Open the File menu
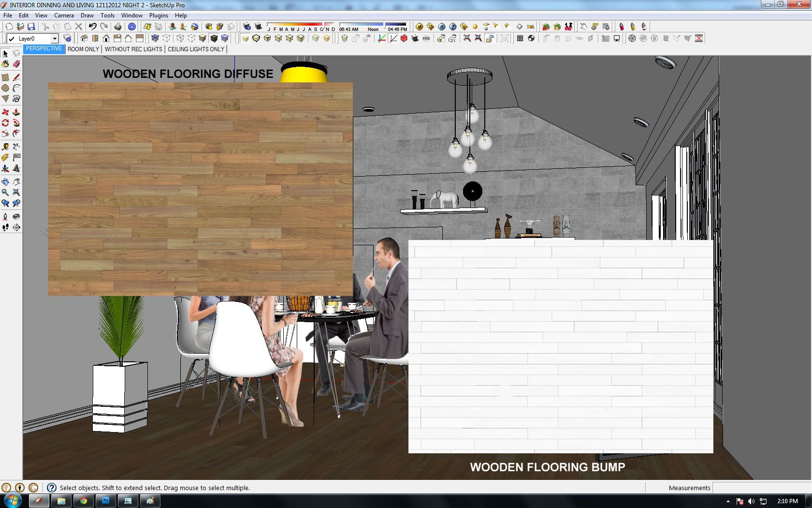 (x=8, y=15)
